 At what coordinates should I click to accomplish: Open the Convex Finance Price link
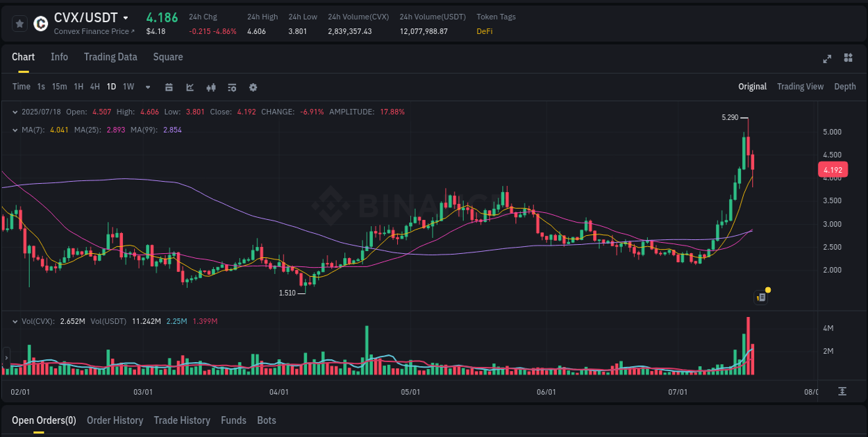click(x=94, y=31)
